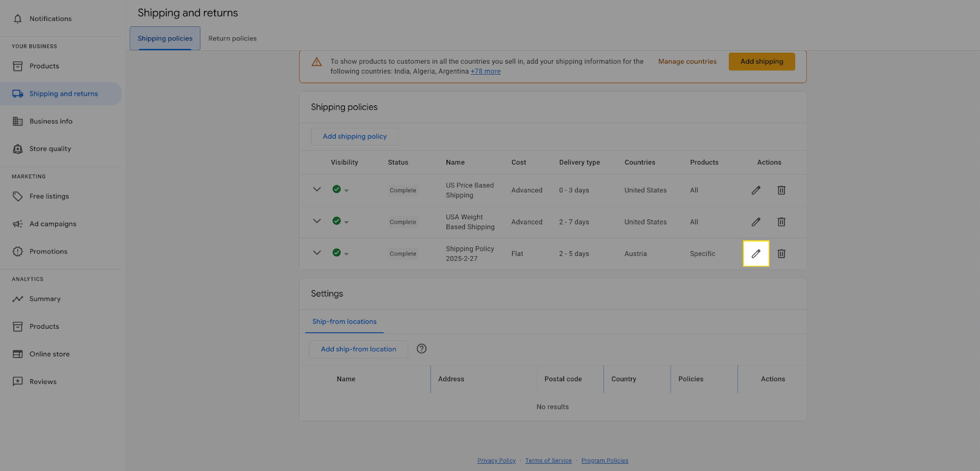Click the Summary chart icon
The image size is (980, 471).
pyautogui.click(x=18, y=299)
